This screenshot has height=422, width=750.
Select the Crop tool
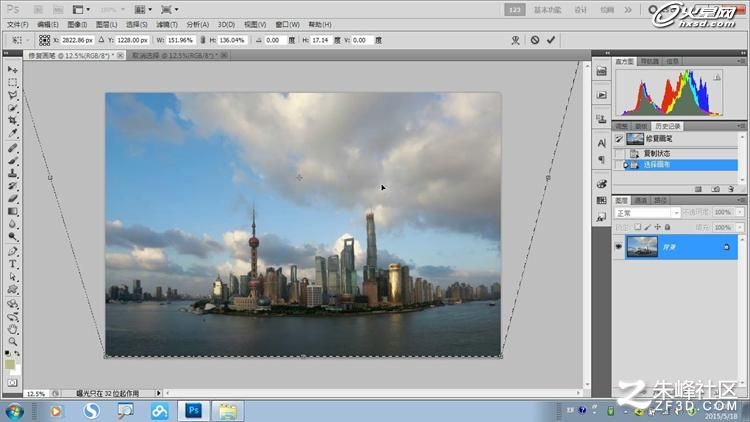point(12,120)
